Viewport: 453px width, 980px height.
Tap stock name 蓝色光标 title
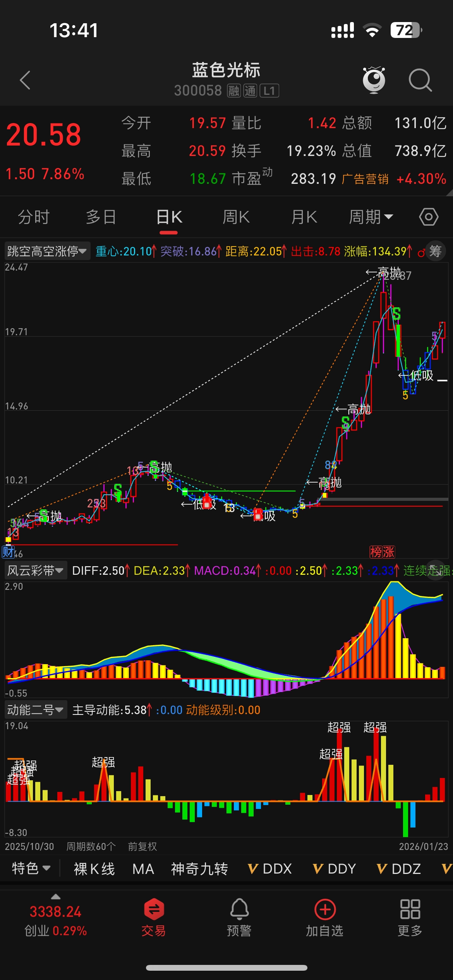(226, 70)
